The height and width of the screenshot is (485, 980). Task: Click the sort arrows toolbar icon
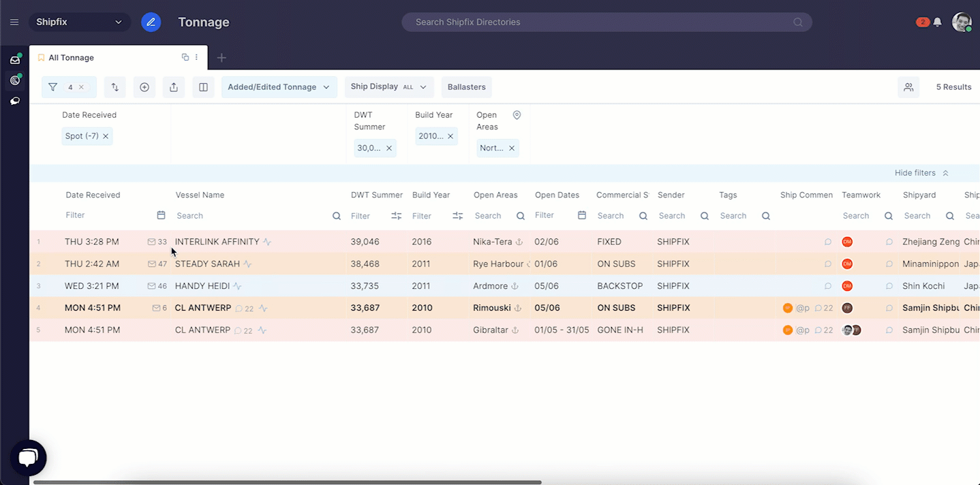pyautogui.click(x=114, y=87)
